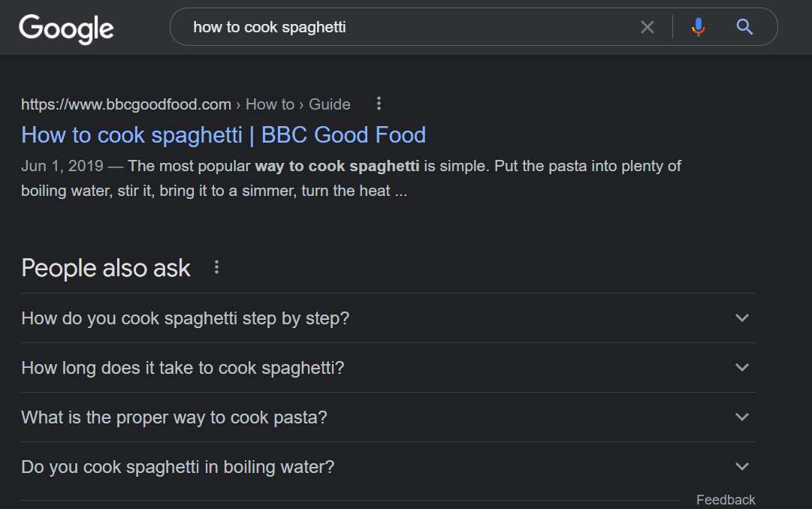Expand "How long does it take to cook spaghetti?"

tap(183, 368)
